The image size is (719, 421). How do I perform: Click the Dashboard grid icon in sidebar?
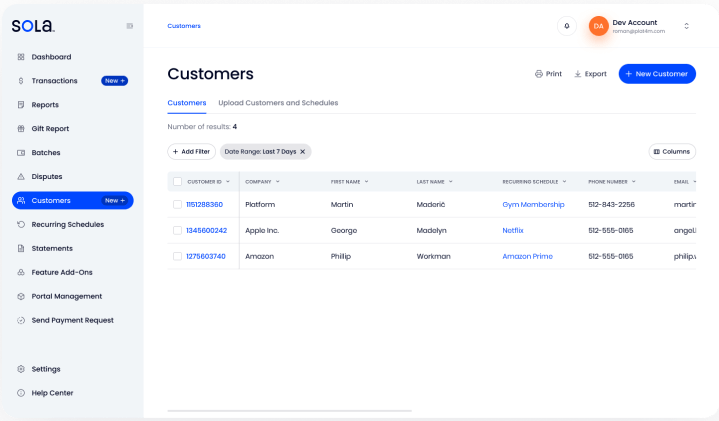pyautogui.click(x=21, y=57)
